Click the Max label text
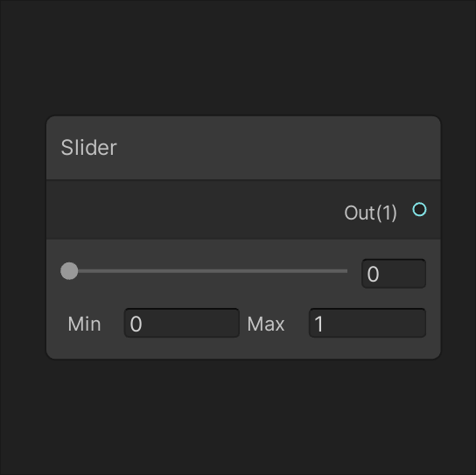 pos(266,324)
